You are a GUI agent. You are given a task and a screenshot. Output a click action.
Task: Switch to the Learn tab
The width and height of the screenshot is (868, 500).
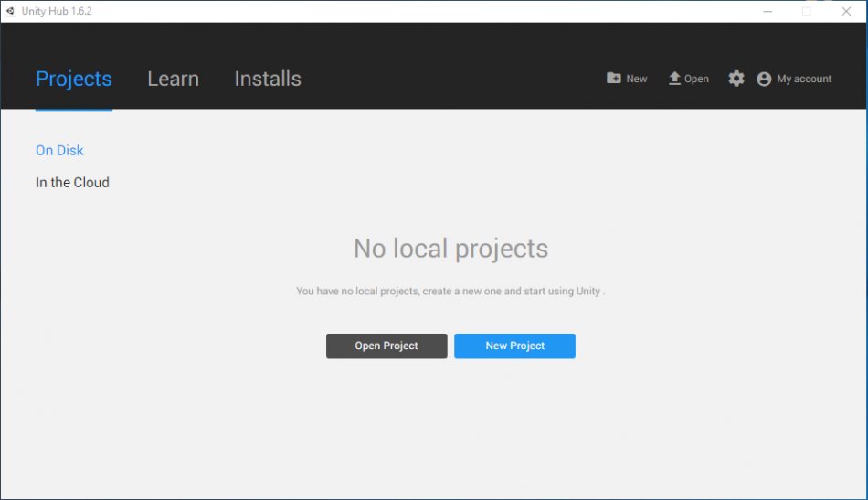point(173,79)
